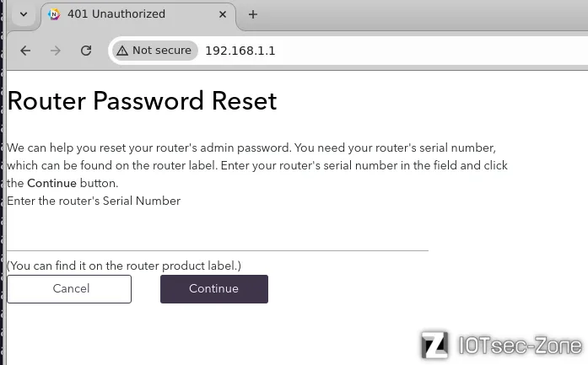This screenshot has width=588, height=365.
Task: Open the tab search chevron dropdown
Action: point(24,14)
